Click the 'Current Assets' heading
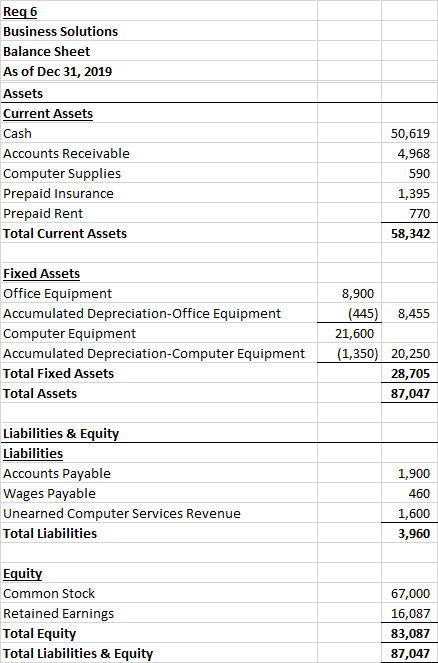Screen dimensions: 438x663 [x=48, y=114]
